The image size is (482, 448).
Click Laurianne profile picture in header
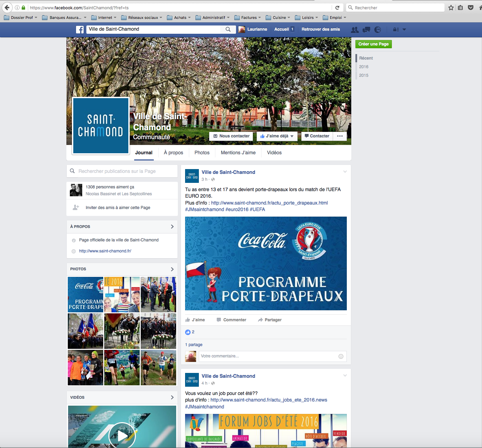point(242,29)
